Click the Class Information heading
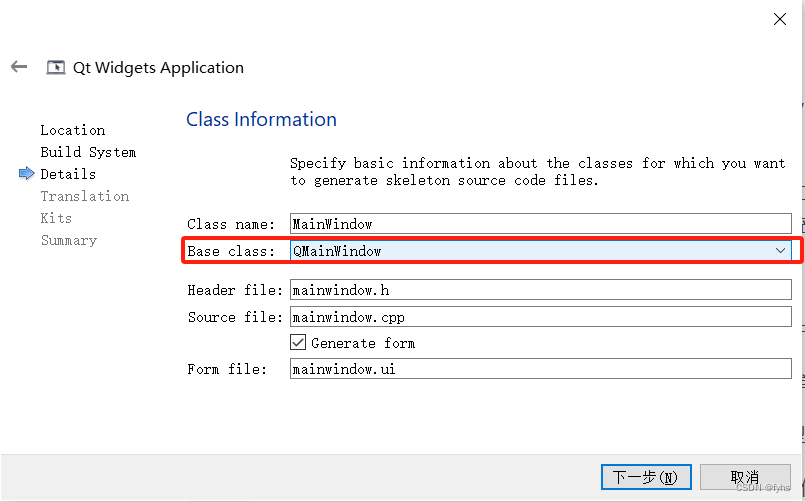 (261, 120)
